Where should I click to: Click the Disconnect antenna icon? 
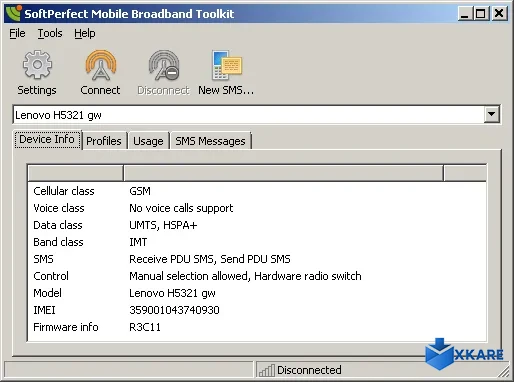(x=164, y=65)
